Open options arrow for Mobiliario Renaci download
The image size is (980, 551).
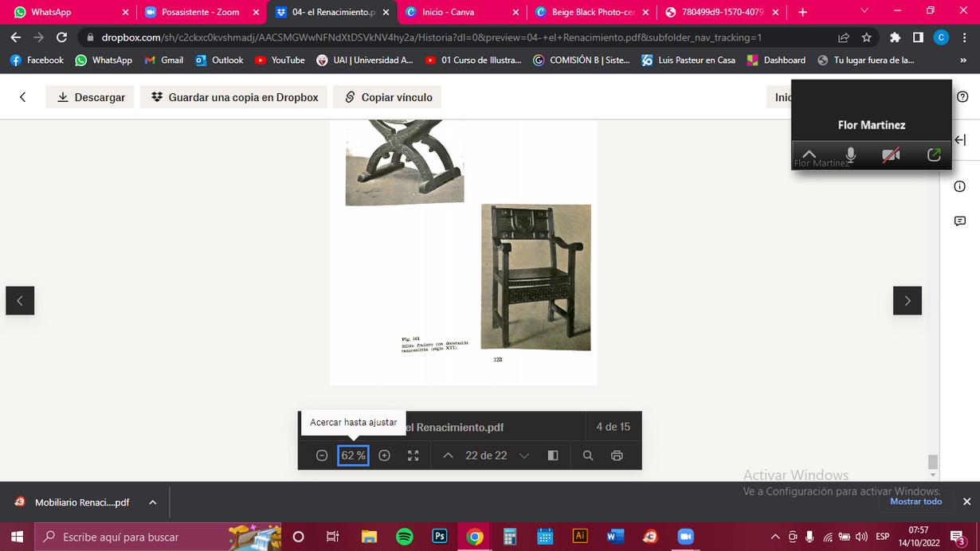[x=152, y=502]
